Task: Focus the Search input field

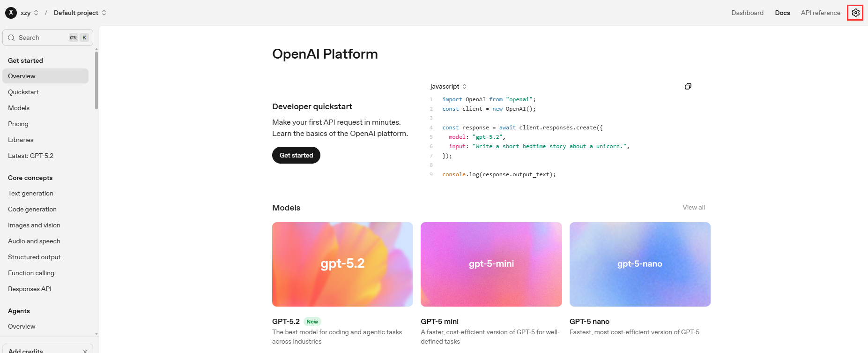Action: click(48, 38)
